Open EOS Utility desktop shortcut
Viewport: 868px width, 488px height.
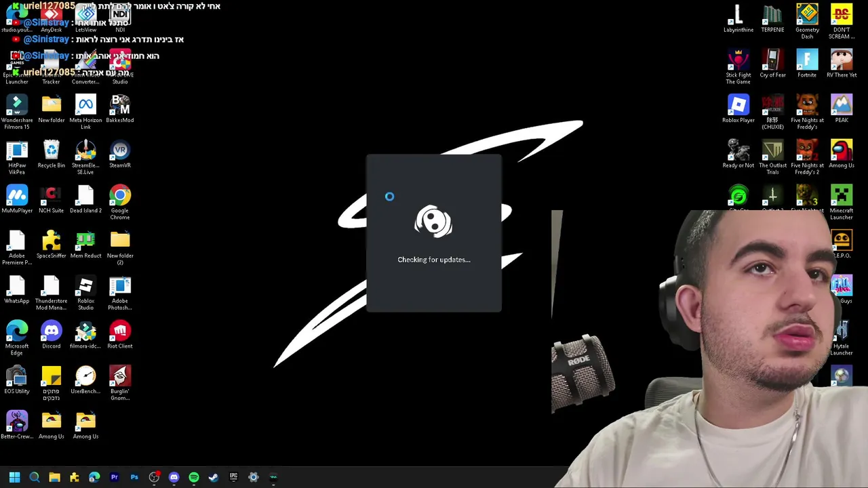pos(17,380)
